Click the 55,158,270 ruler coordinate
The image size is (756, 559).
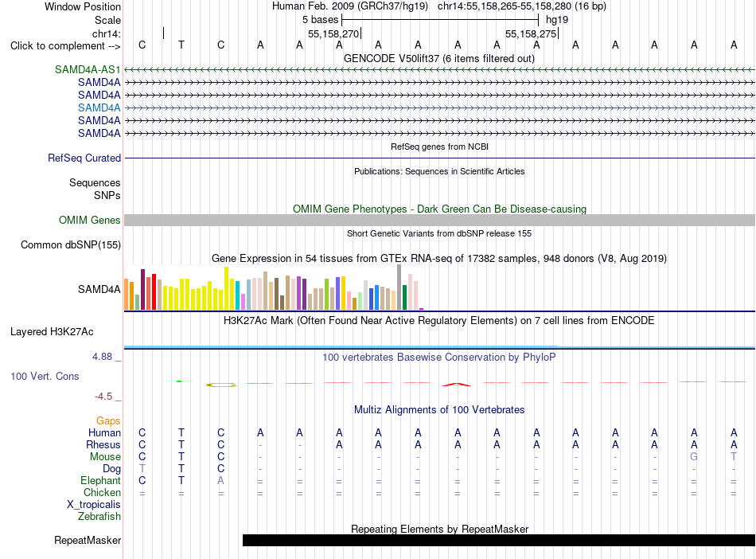[333, 33]
